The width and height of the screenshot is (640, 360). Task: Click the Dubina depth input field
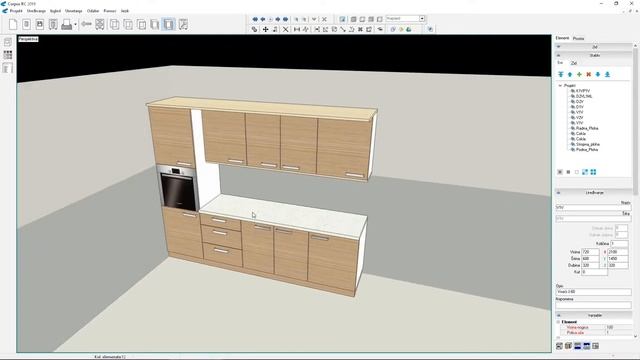coord(590,265)
